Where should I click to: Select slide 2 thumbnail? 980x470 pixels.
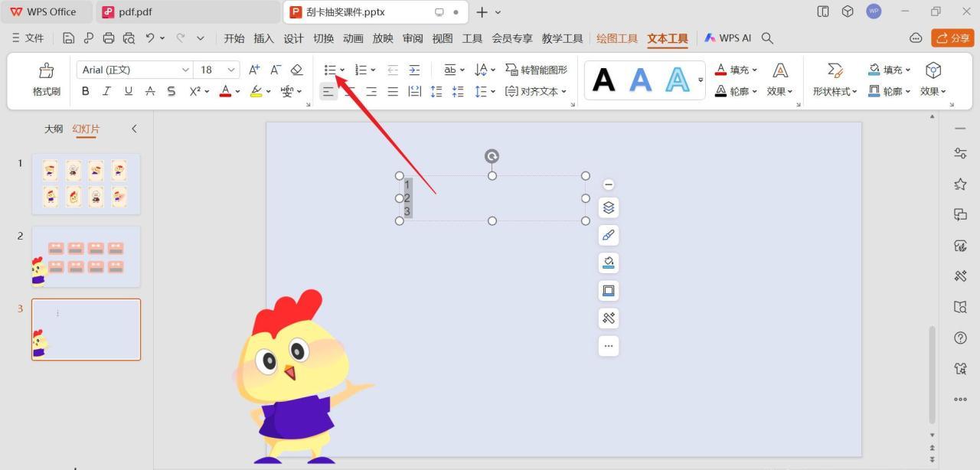(x=86, y=256)
